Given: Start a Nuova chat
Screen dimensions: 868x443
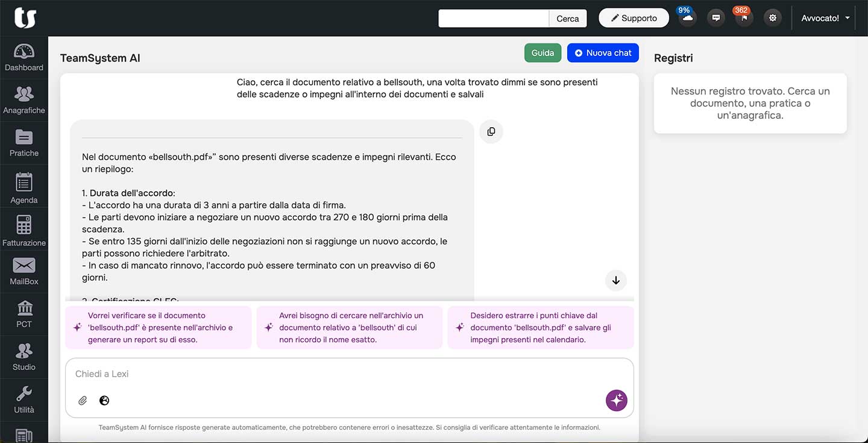Looking at the screenshot, I should pos(603,53).
